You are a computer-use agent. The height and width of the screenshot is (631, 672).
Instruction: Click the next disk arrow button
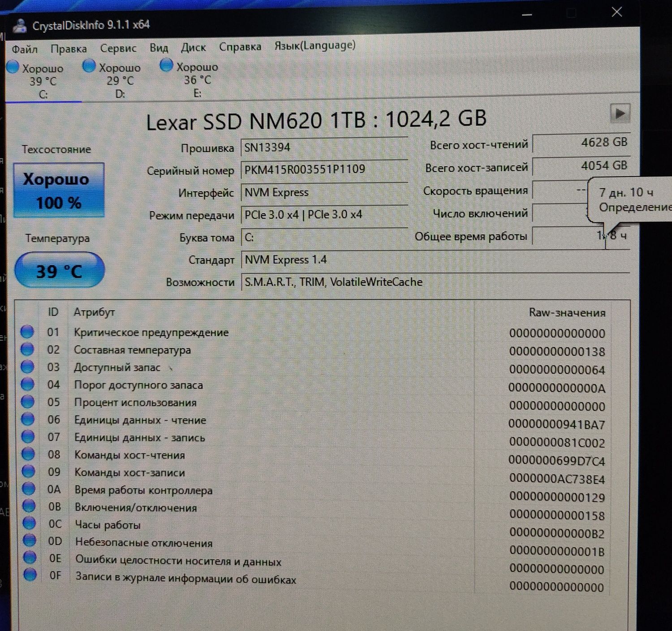click(620, 113)
